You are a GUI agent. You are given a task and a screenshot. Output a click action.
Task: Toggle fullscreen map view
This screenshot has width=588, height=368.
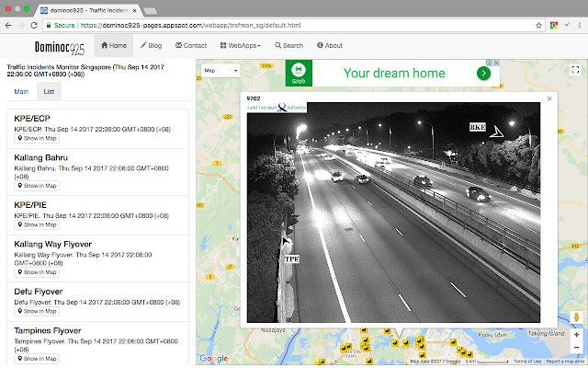point(575,70)
